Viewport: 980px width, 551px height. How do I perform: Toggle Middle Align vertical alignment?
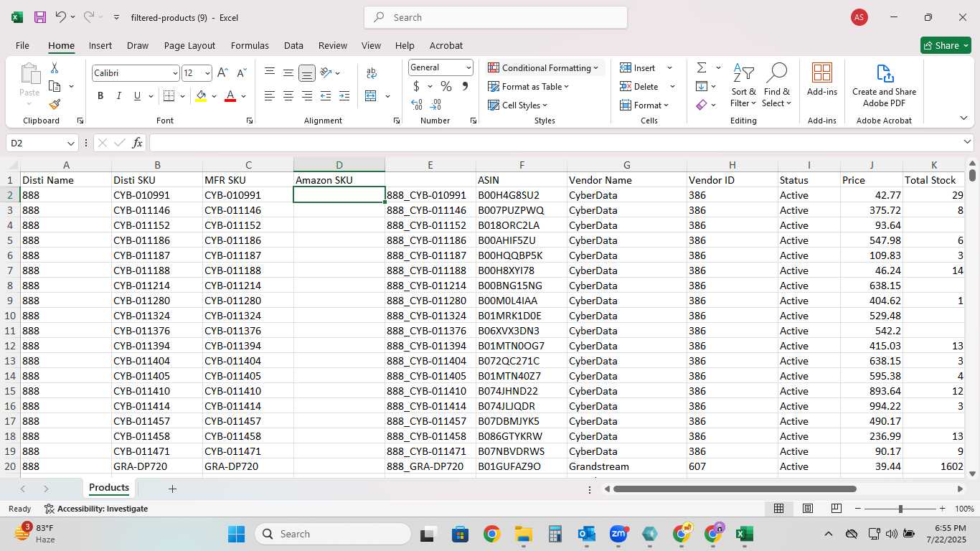(288, 73)
